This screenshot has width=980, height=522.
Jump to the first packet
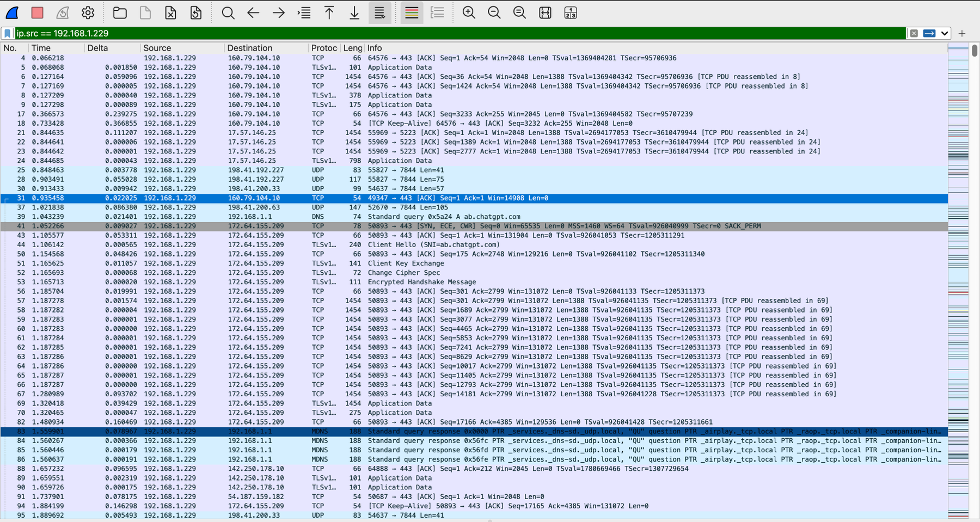(329, 13)
